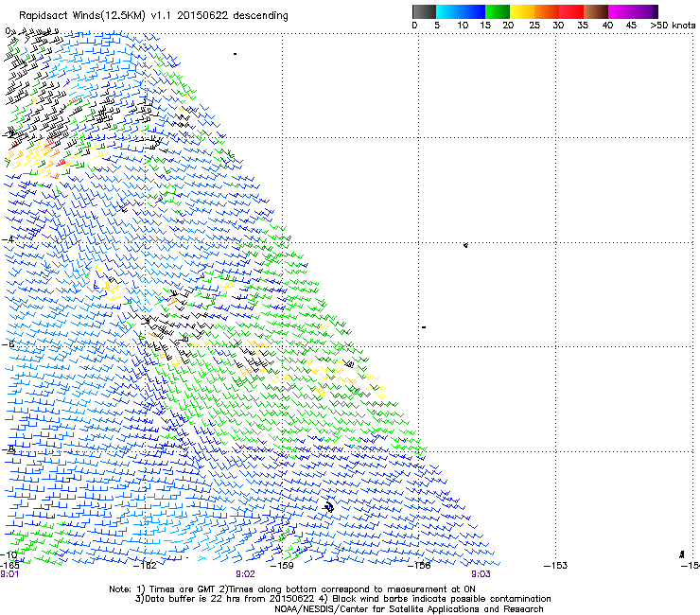Click the '-159' longitude axis label
The width and height of the screenshot is (700, 615).
[282, 566]
